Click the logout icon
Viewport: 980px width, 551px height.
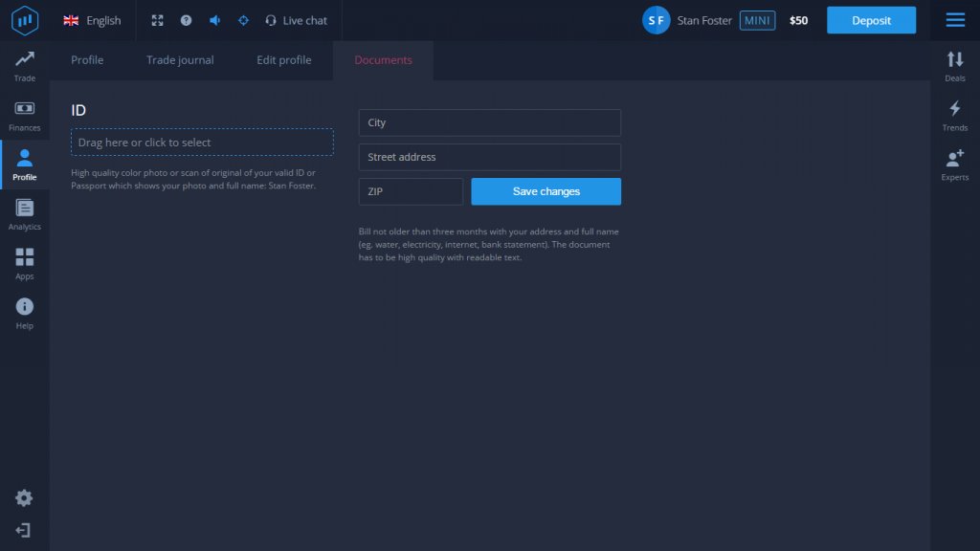(x=23, y=530)
